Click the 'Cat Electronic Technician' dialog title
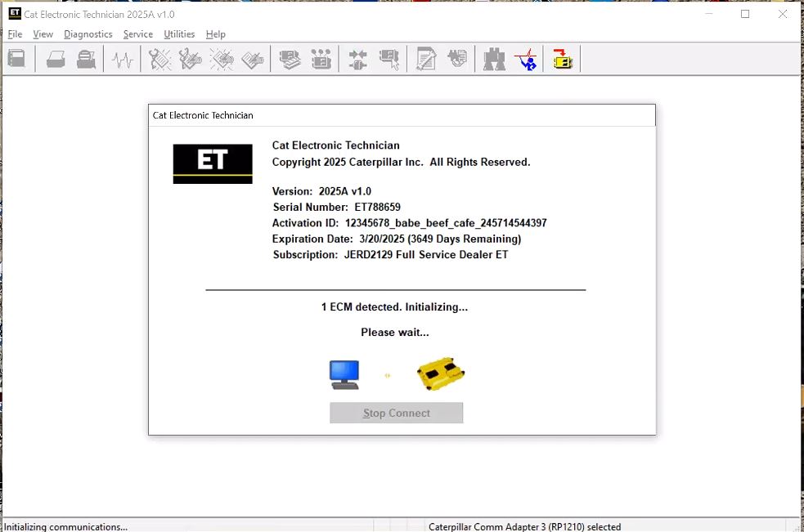Viewport: 804px width, 532px height. point(203,115)
